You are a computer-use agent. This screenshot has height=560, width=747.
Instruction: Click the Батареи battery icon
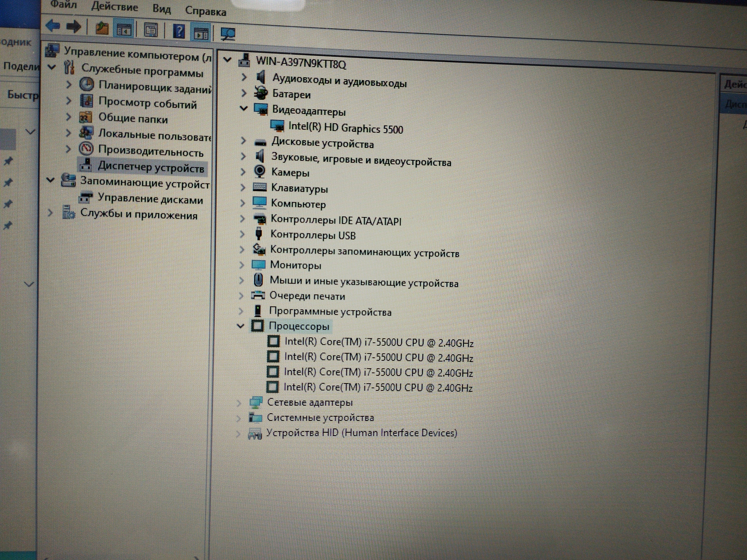(x=261, y=93)
